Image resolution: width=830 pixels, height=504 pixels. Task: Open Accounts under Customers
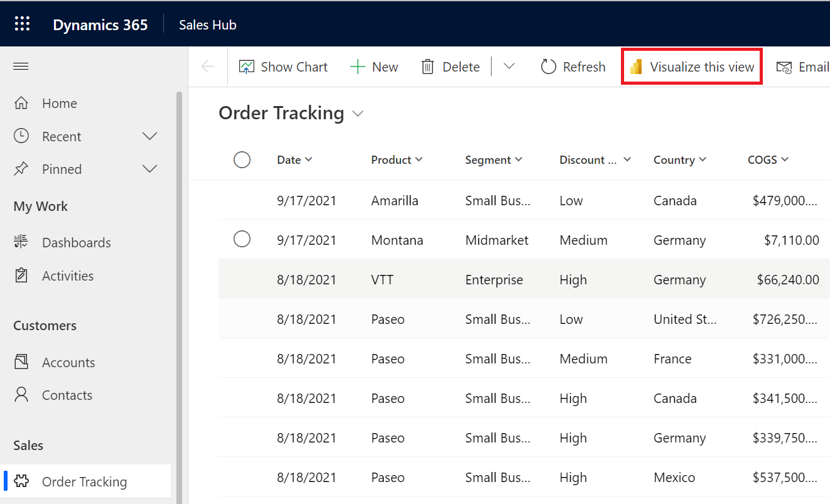[68, 362]
